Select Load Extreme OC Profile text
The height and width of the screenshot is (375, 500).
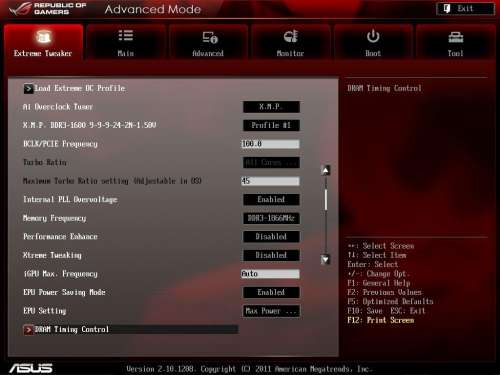[x=80, y=89]
